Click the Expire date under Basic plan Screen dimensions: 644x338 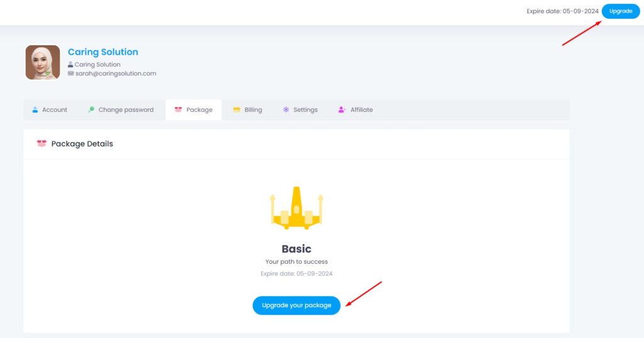[296, 273]
